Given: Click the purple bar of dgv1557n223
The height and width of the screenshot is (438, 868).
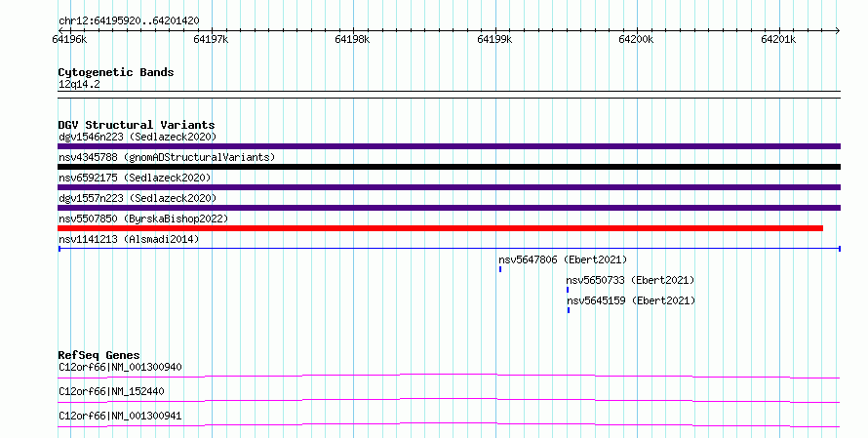Looking at the screenshot, I should coord(449,208).
